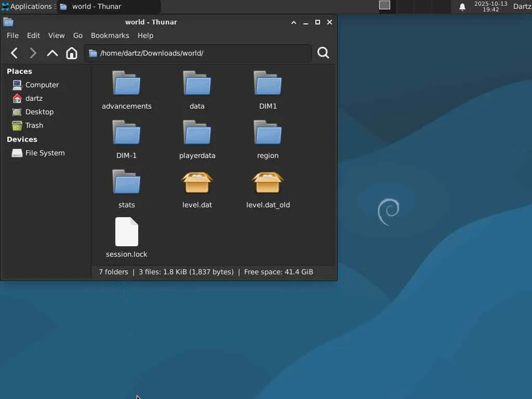Select File System under Devices
Image resolution: width=532 pixels, height=399 pixels.
[45, 153]
